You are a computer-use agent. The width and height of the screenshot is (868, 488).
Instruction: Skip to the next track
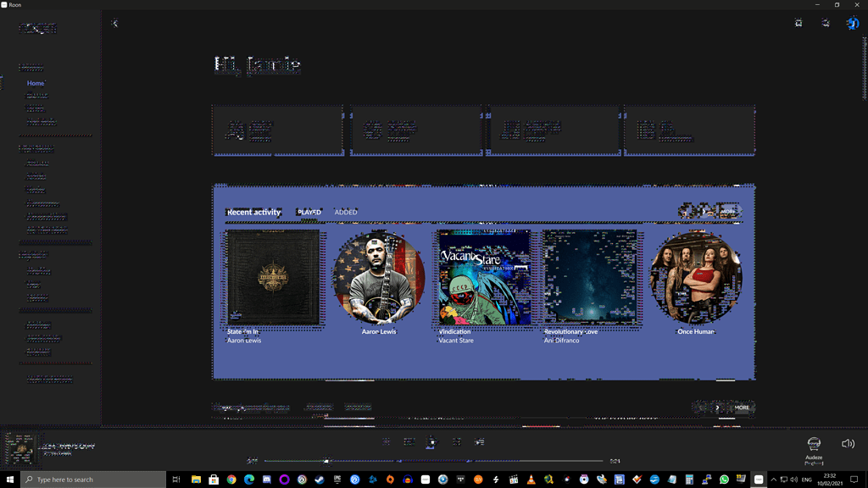click(456, 441)
